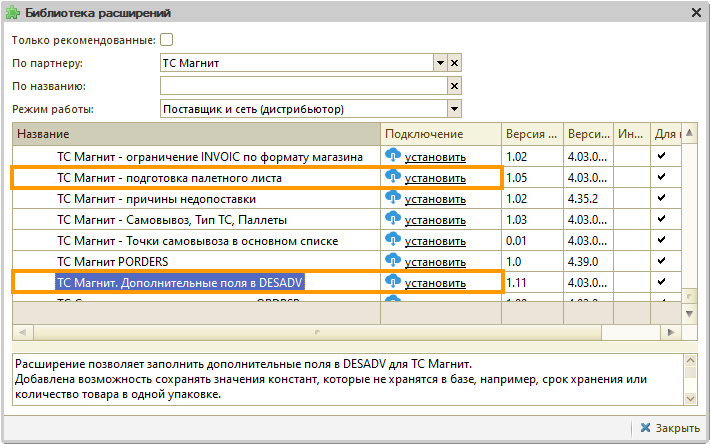Image resolution: width=710 pixels, height=444 pixels.
Task: Click the По названию input field
Action: pyautogui.click(x=304, y=86)
